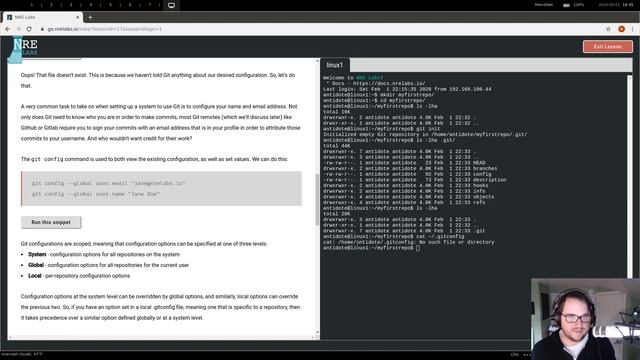The height and width of the screenshot is (360, 640).
Task: Click 'cat ~/.gitconfig' command in terminal
Action: [x=440, y=236]
